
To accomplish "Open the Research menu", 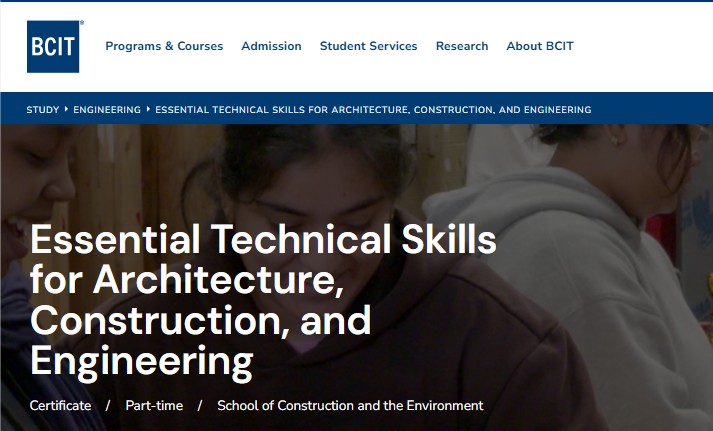I will [462, 46].
